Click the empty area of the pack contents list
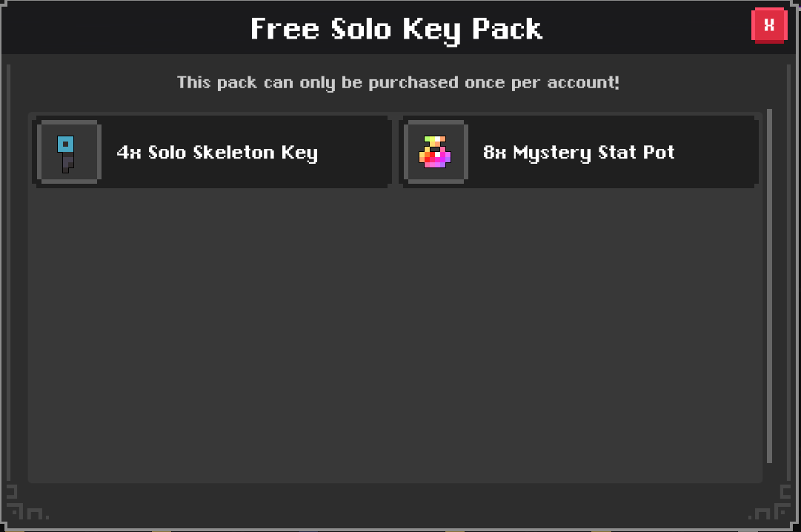The width and height of the screenshot is (801, 532). (395, 332)
